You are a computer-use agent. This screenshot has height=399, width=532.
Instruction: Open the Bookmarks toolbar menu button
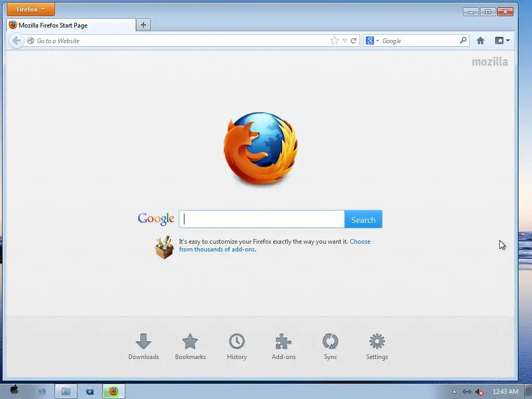coord(502,41)
